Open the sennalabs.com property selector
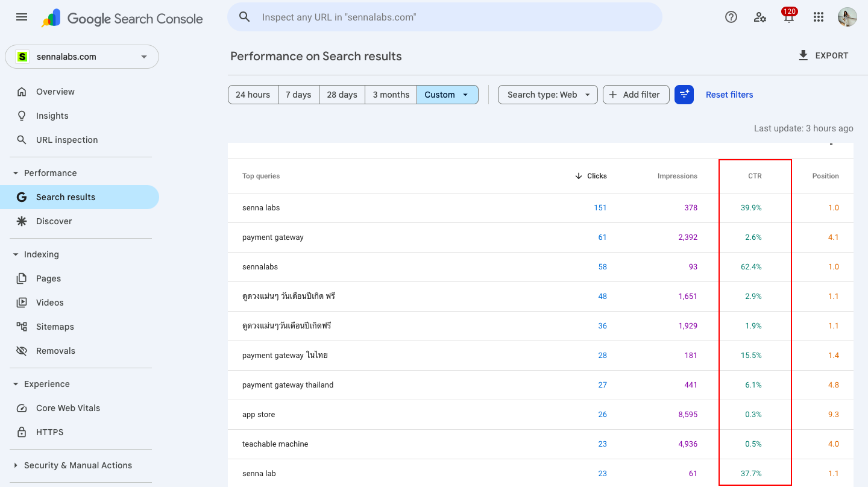Screen dimensions: 868x487 pos(82,57)
